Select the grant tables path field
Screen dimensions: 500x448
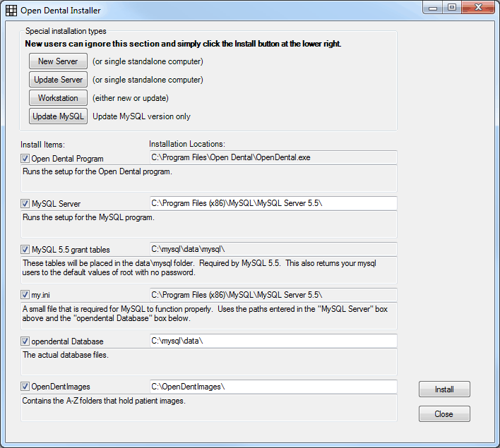(273, 249)
